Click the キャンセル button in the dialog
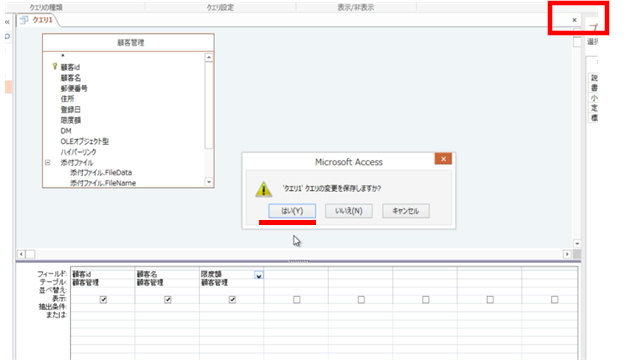Screen dimensions: 640x360 pos(406,211)
